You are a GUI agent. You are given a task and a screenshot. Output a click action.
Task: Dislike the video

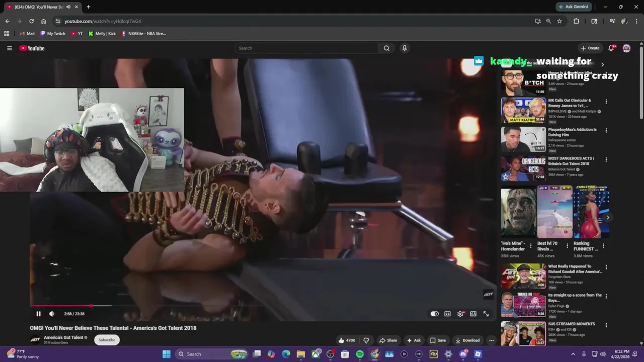click(366, 340)
